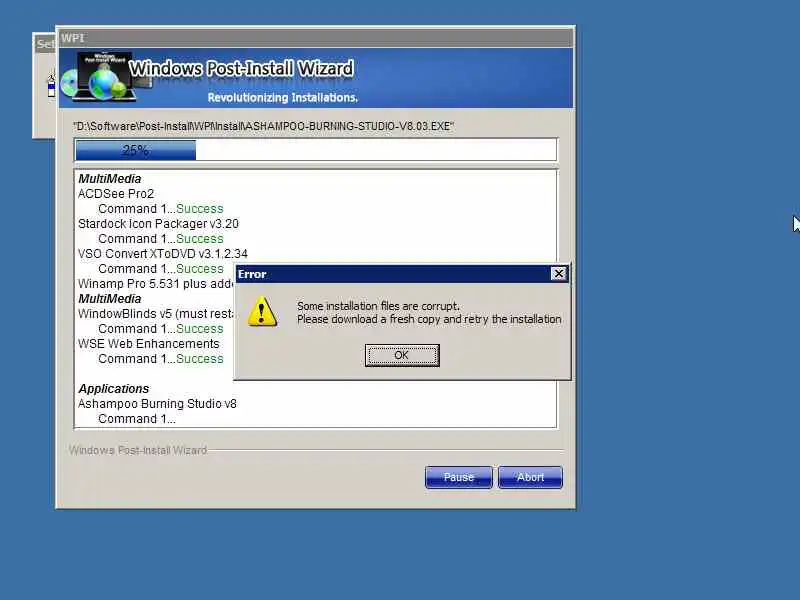Click Command 1... under Ashampoo Burning Studio
The width and height of the screenshot is (800, 600).
click(137, 419)
